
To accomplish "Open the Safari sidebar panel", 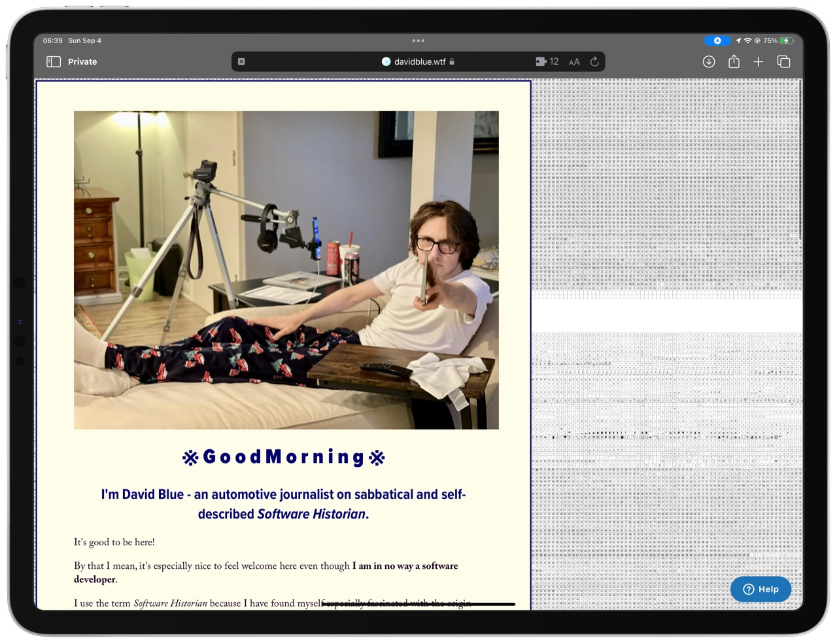I will [54, 61].
